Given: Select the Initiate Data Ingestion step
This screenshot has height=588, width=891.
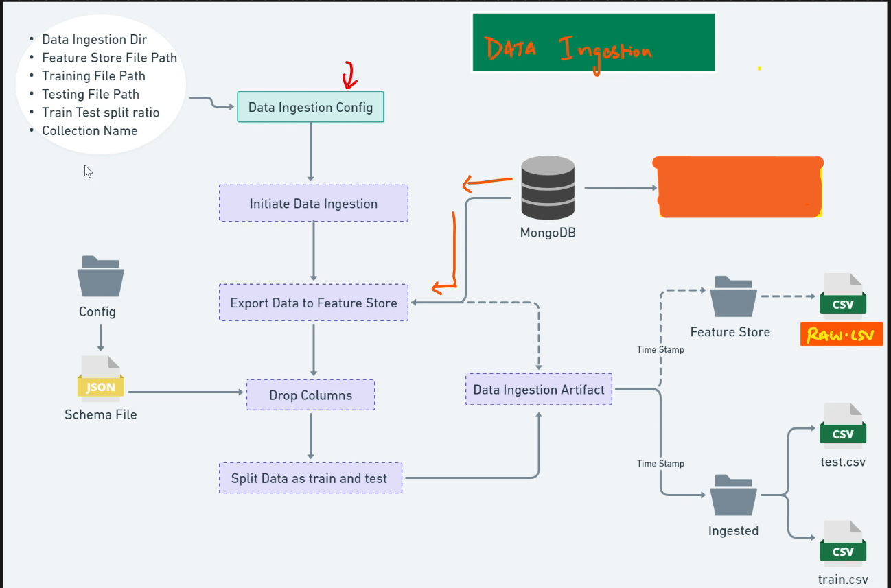Looking at the screenshot, I should coord(313,204).
